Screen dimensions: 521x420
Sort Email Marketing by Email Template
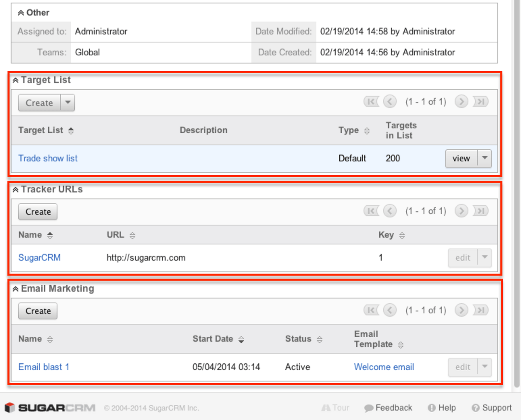[379, 339]
